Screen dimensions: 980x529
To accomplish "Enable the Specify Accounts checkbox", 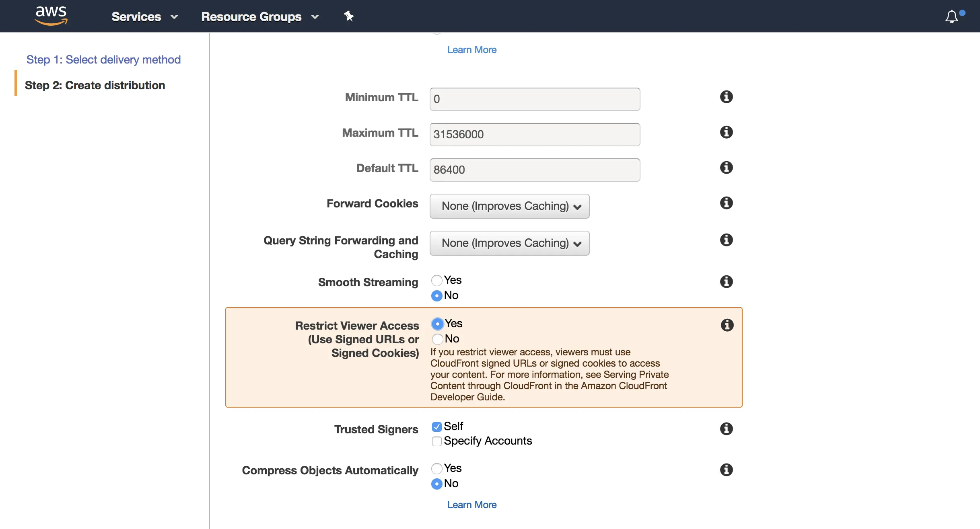I will tap(437, 441).
